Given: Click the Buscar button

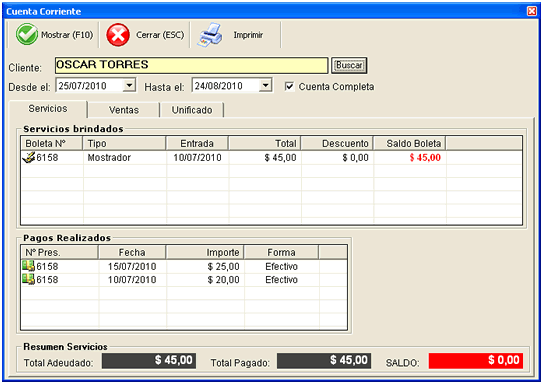Looking at the screenshot, I should [x=349, y=65].
